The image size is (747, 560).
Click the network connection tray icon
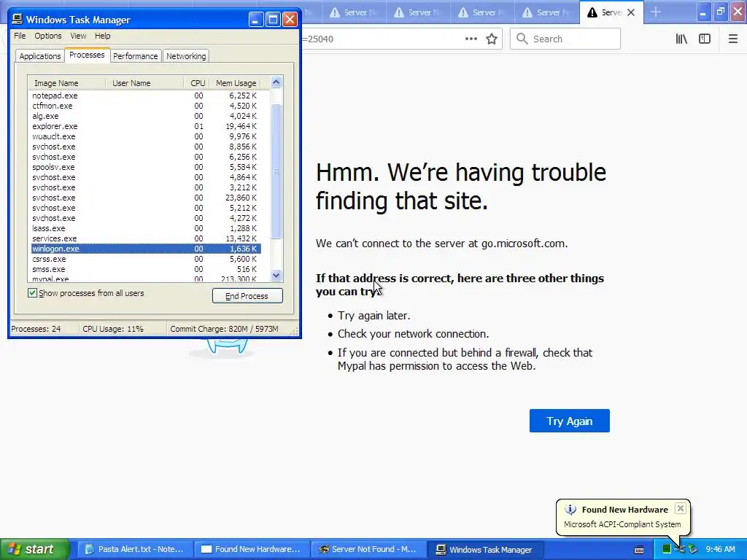[679, 549]
